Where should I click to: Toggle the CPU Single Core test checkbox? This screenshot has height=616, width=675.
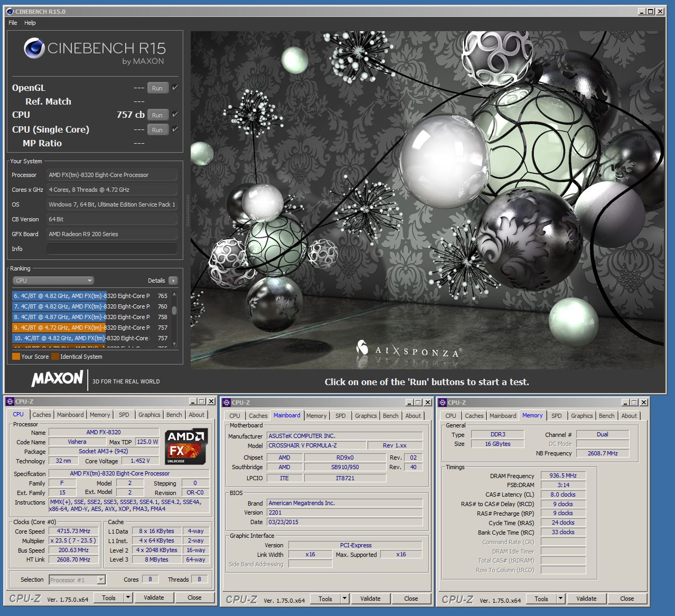point(175,129)
